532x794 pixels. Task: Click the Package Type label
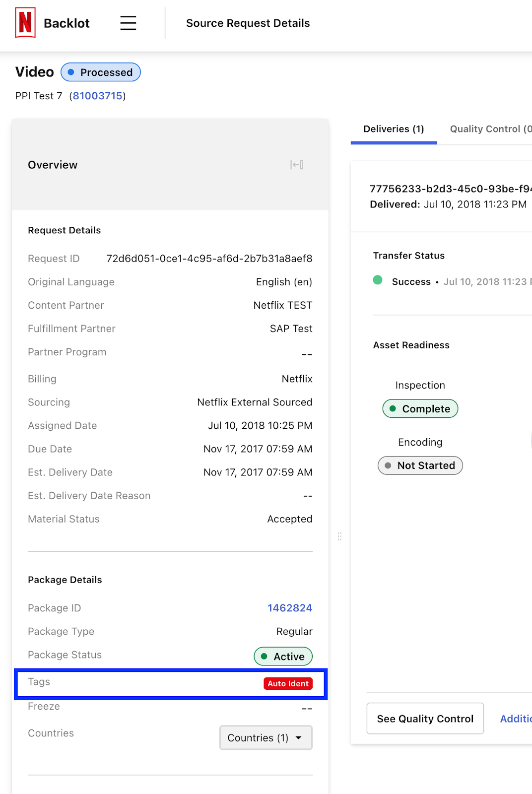(61, 631)
